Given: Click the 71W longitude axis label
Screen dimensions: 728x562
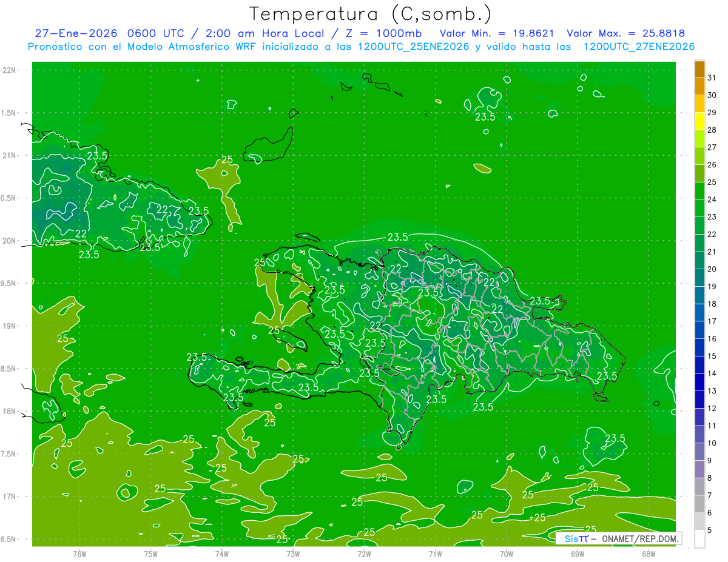Looking at the screenshot, I should tap(435, 554).
